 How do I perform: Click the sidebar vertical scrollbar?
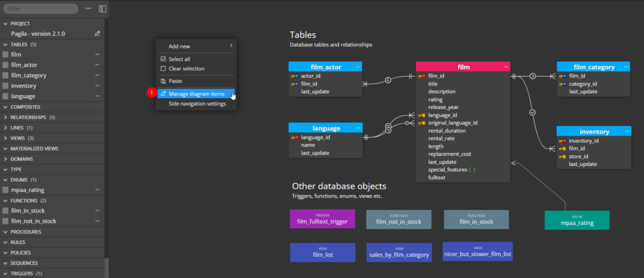click(x=106, y=268)
